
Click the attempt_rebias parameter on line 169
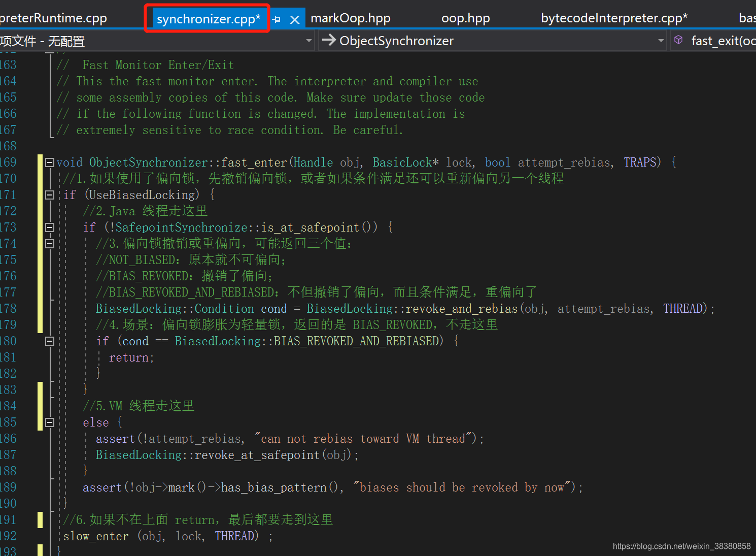(564, 162)
